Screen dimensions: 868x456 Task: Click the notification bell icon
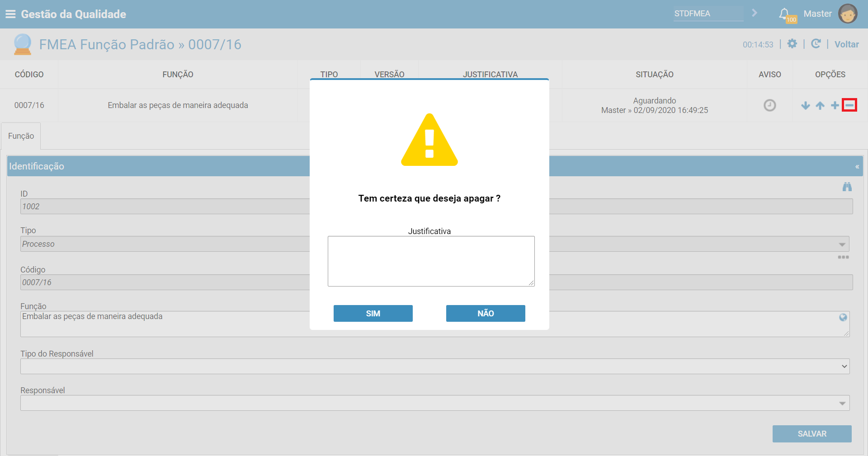[x=784, y=14]
